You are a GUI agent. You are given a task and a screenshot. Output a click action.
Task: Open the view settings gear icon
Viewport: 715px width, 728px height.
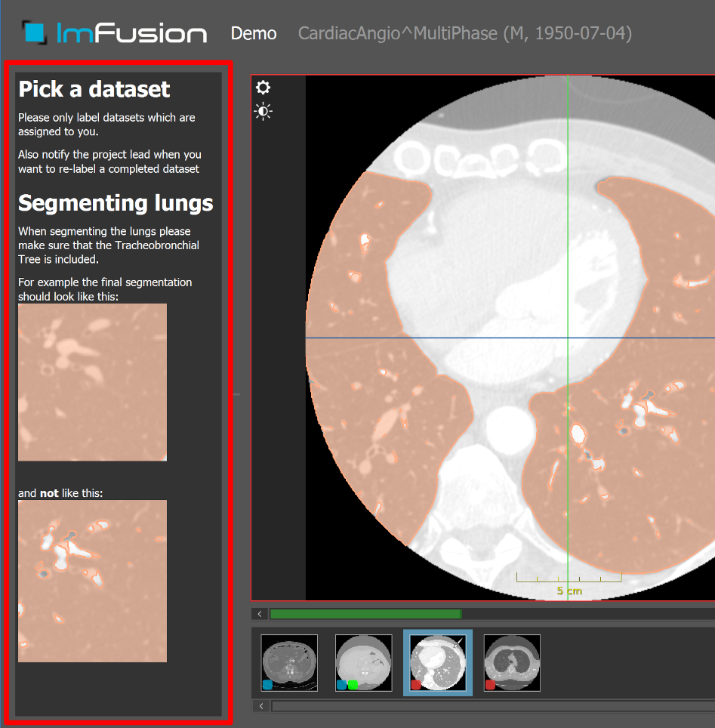tap(264, 88)
